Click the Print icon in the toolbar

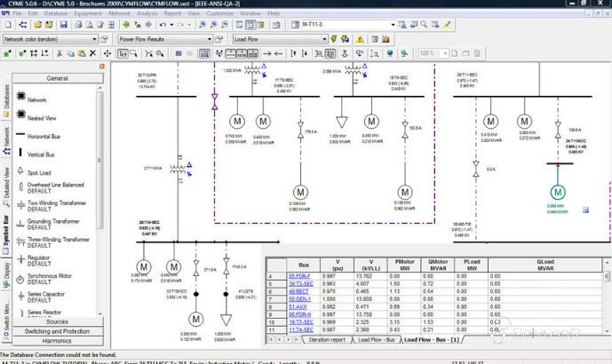(x=78, y=25)
